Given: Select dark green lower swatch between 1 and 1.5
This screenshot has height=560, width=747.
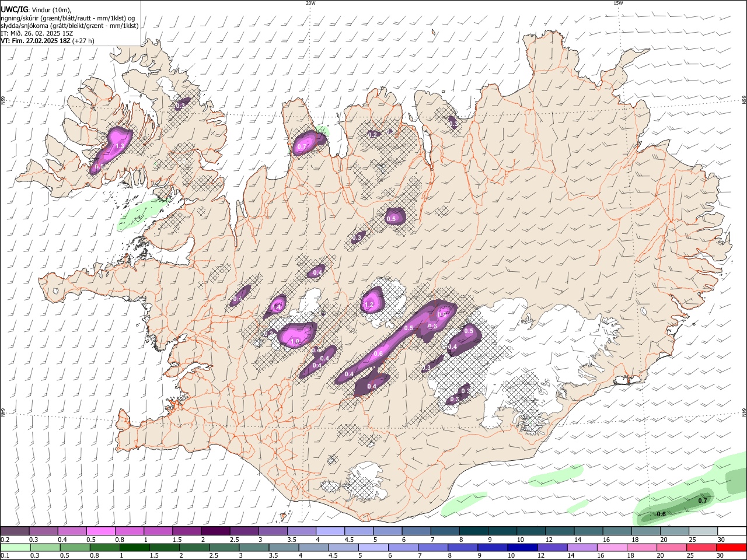Looking at the screenshot, I should [x=134, y=548].
